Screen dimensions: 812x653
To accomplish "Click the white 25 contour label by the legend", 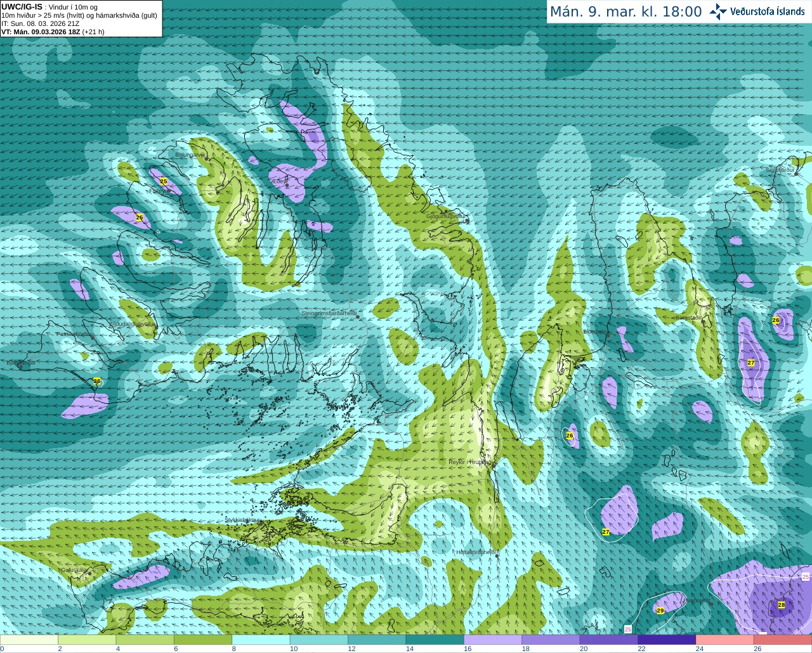I will tap(628, 629).
